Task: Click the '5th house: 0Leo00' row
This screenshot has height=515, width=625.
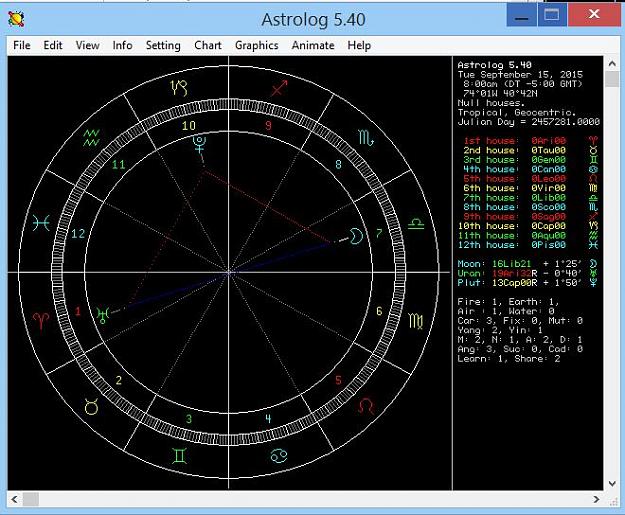Action: tap(515, 179)
